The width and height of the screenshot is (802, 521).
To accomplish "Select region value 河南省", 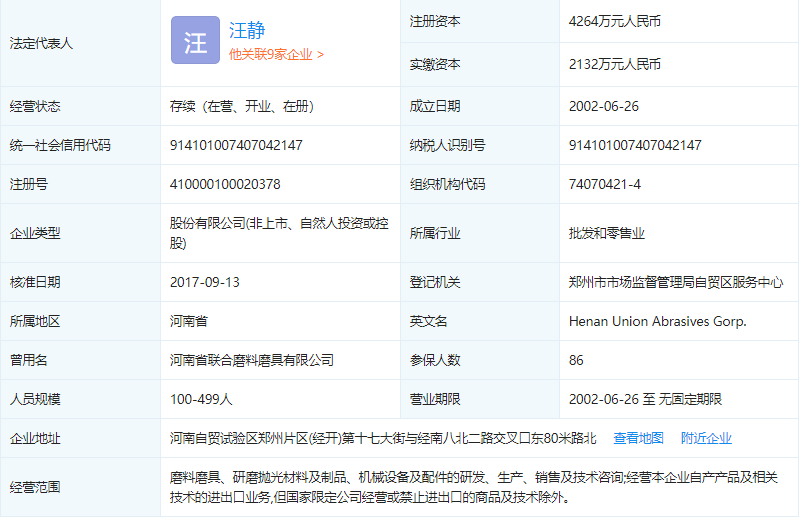I will [189, 321].
